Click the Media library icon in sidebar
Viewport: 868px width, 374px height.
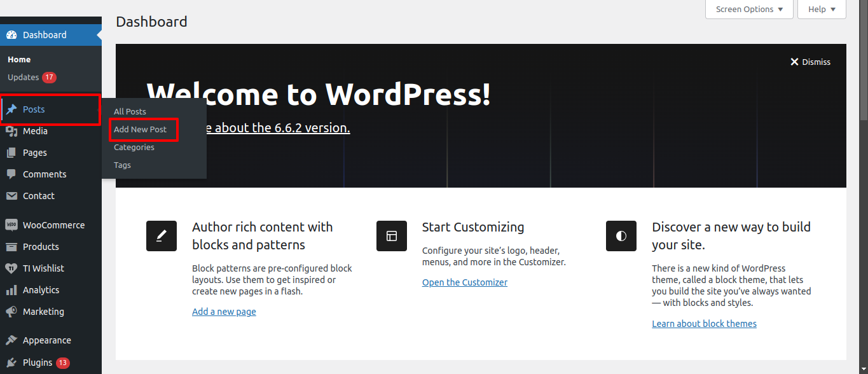tap(11, 131)
